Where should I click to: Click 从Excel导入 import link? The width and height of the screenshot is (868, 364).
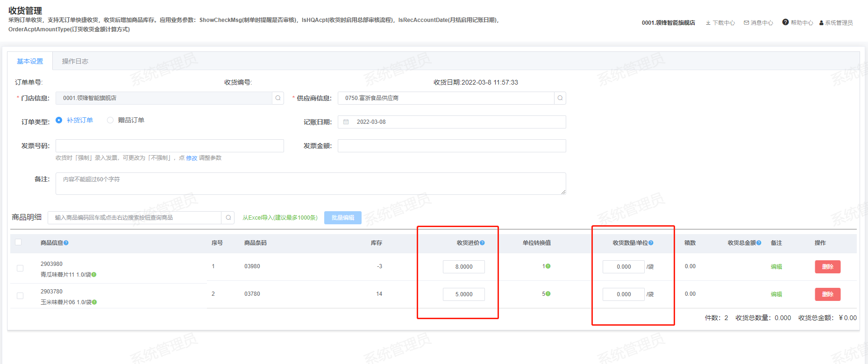(x=280, y=218)
